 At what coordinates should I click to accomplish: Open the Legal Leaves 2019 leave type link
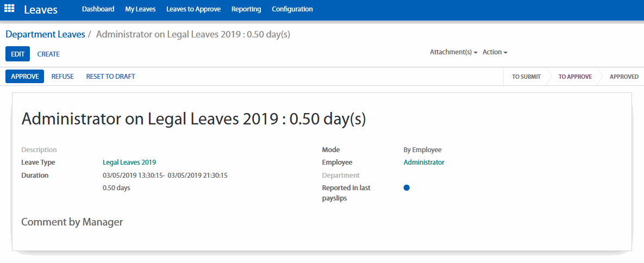click(129, 162)
